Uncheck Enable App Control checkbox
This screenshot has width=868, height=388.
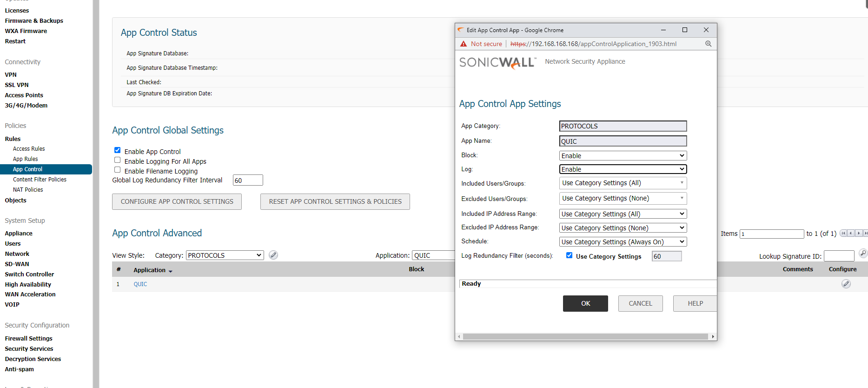(x=118, y=150)
